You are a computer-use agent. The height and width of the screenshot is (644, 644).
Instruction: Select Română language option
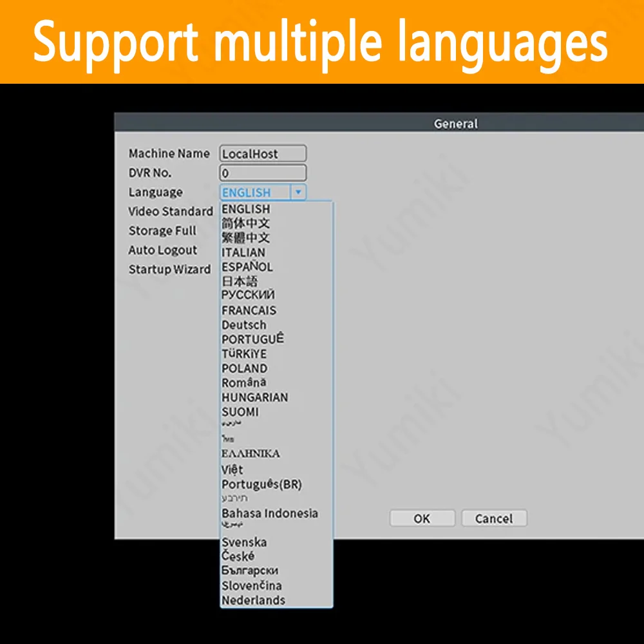click(x=244, y=383)
